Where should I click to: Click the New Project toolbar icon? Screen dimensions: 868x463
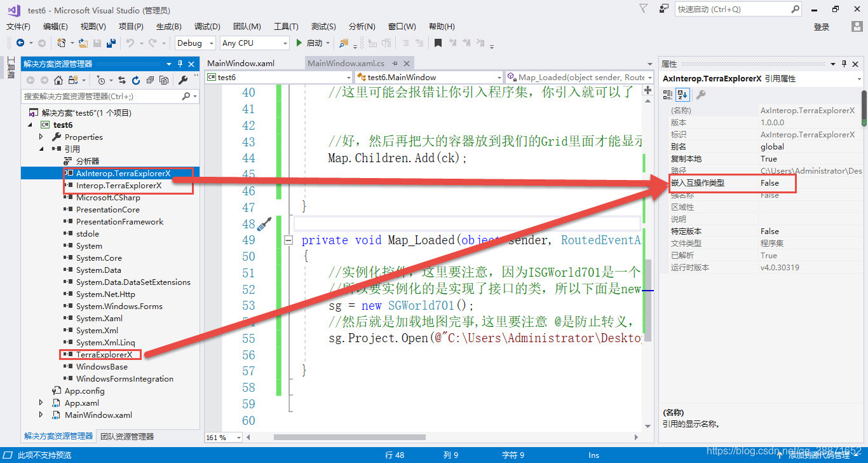pyautogui.click(x=62, y=43)
